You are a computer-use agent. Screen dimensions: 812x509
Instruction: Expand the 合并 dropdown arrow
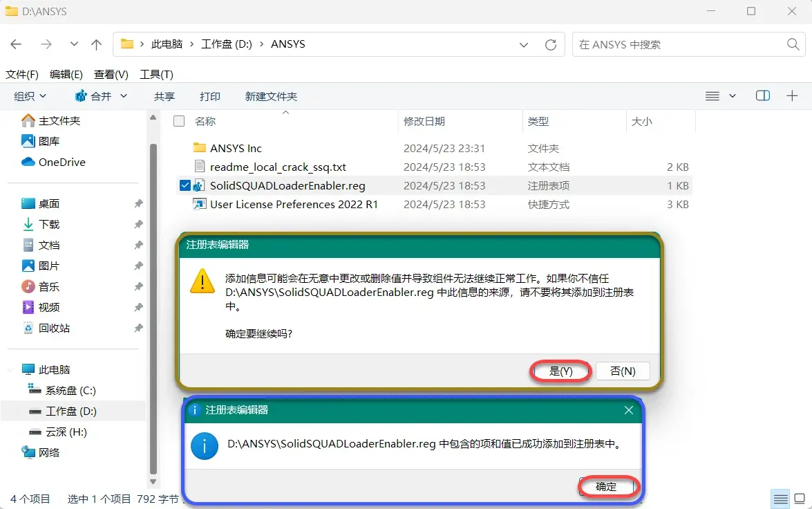tap(124, 96)
